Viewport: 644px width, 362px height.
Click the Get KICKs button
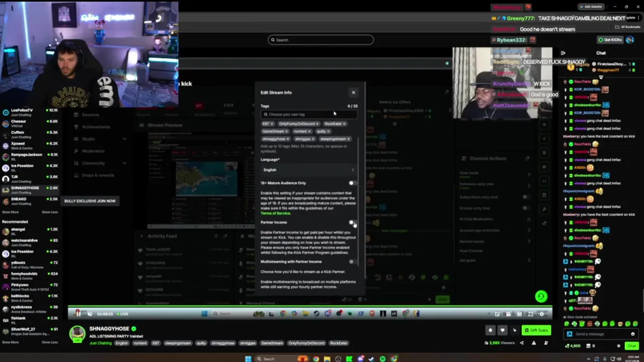(610, 40)
